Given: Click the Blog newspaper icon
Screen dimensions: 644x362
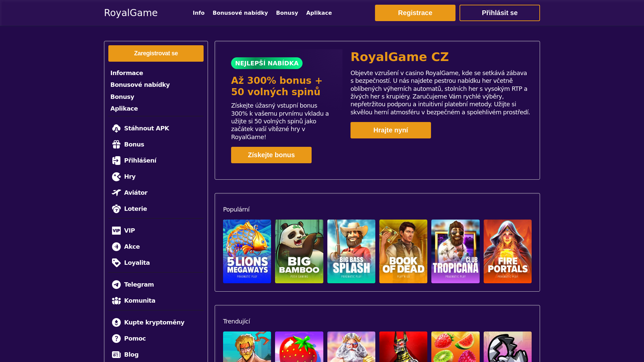Looking at the screenshot, I should point(116,355).
